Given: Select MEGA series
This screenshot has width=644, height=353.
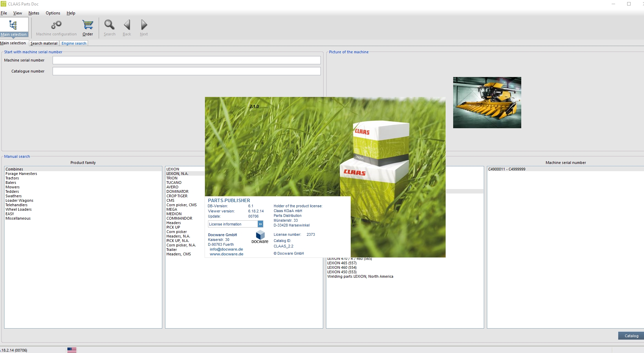Looking at the screenshot, I should click(x=185, y=209).
